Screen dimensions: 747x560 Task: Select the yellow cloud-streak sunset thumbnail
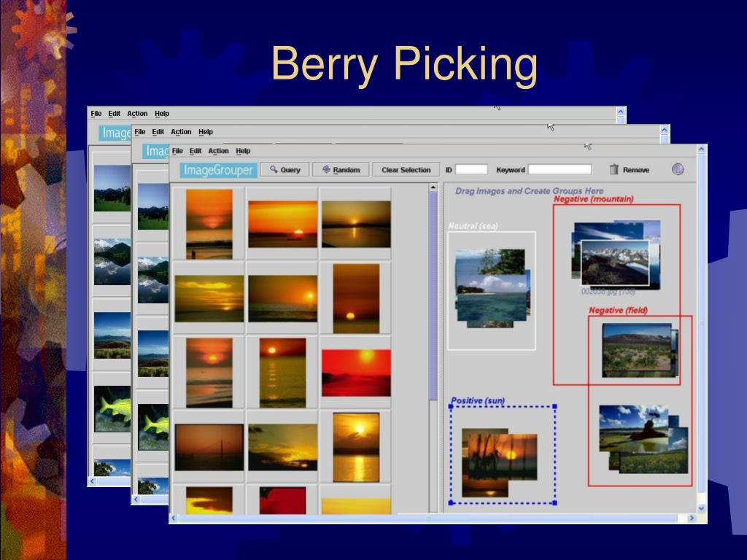coord(209,298)
